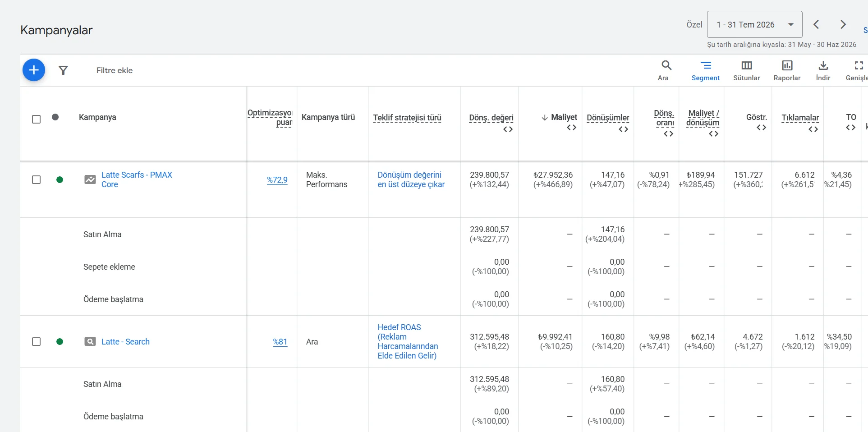Open the 1 - 31 Tem 2026 date dropdown

pos(754,24)
